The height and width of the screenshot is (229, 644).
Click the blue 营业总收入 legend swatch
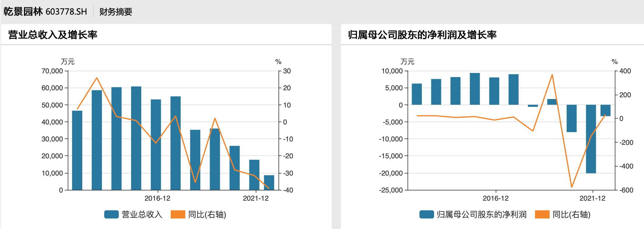point(111,214)
